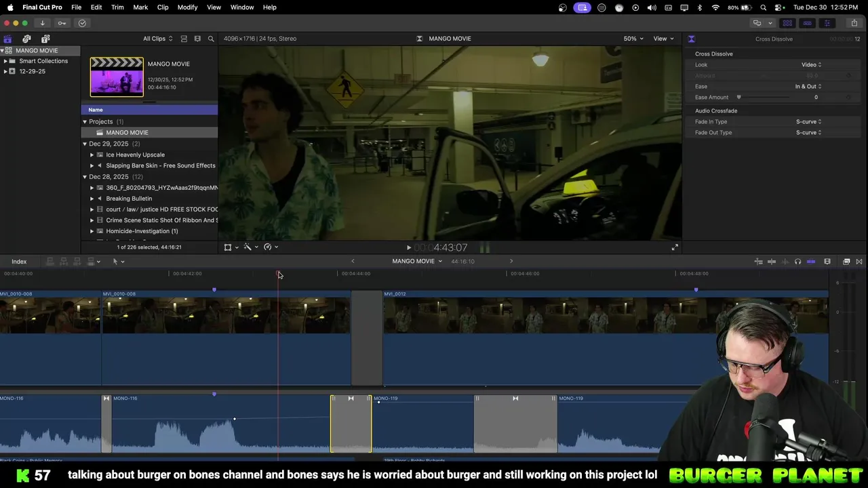Screen dimensions: 868x488
Task: Change Fade Out Type S-curve dropdown
Action: point(808,133)
